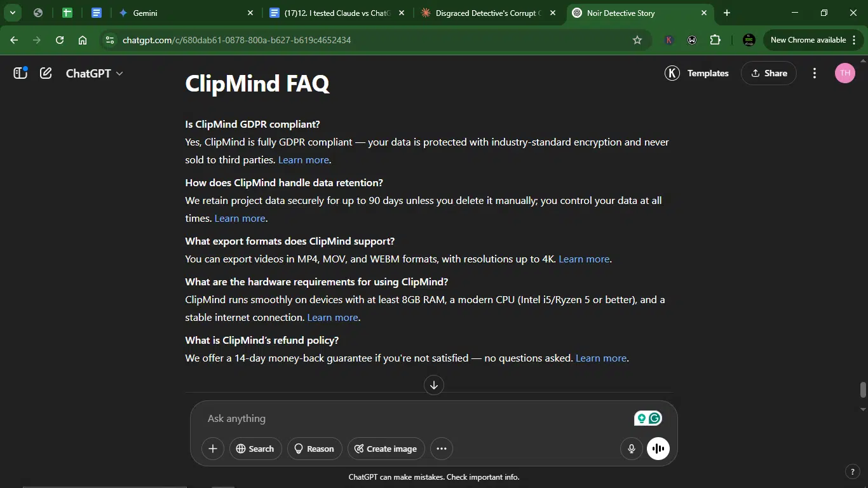The width and height of the screenshot is (868, 488).
Task: Switch to the '(17)12. I tested Claude vs ChatG' tab
Action: click(x=337, y=13)
